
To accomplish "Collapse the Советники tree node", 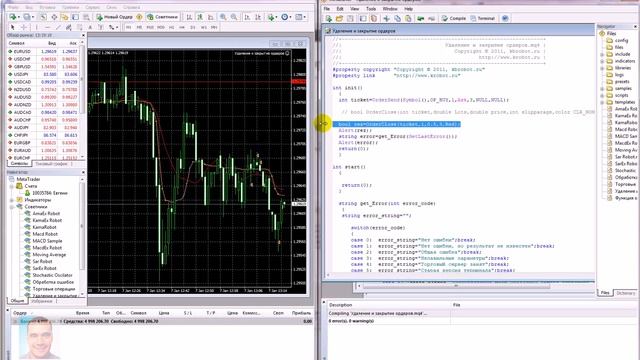I will (12, 207).
